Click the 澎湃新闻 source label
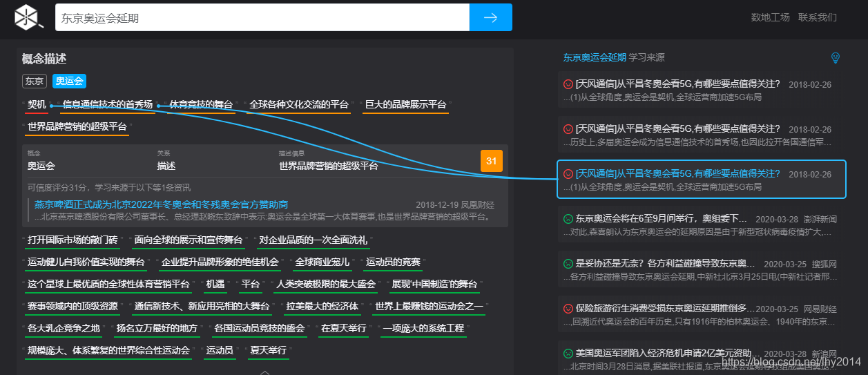Viewport: 868px width, 375px height. [x=819, y=219]
